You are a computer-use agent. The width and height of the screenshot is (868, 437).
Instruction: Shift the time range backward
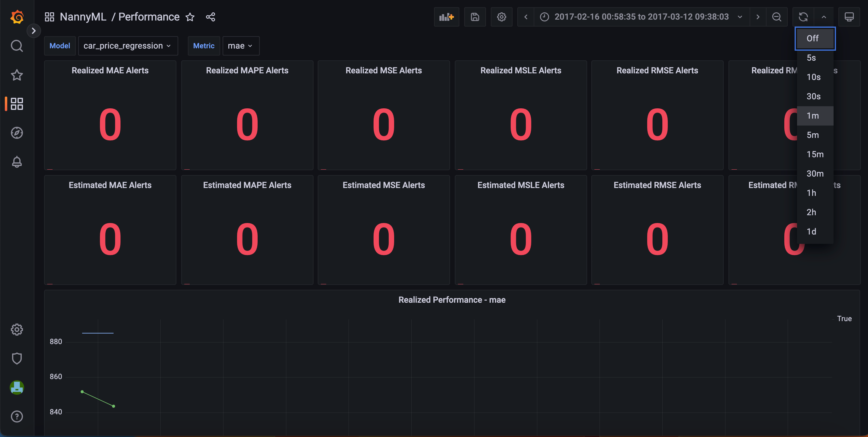coord(526,17)
